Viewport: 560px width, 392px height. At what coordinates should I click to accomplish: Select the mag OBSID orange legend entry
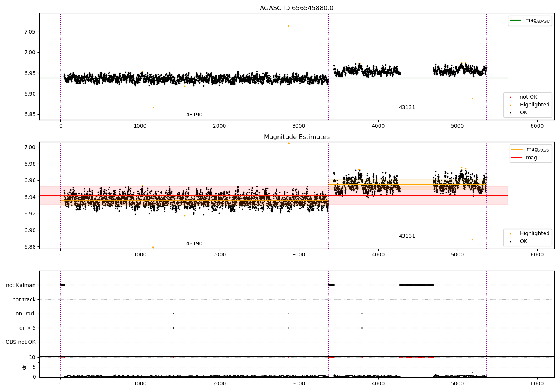tap(531, 149)
